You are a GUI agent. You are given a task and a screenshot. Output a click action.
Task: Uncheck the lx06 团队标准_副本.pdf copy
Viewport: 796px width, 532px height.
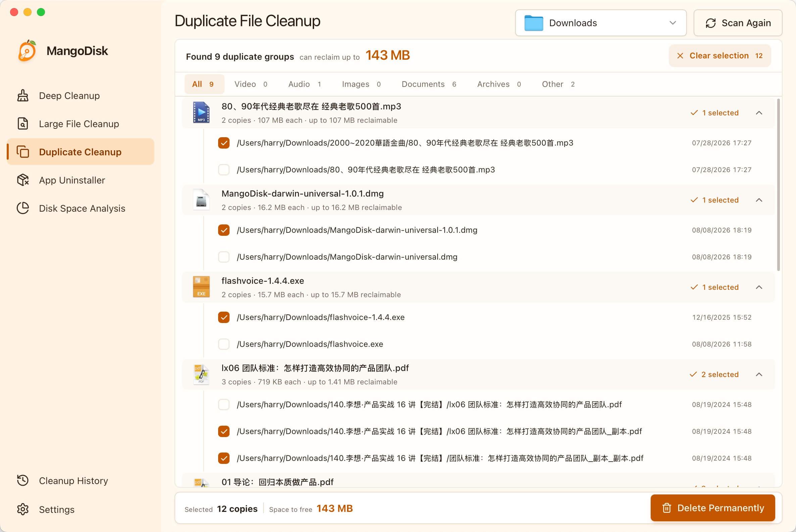pos(224,431)
